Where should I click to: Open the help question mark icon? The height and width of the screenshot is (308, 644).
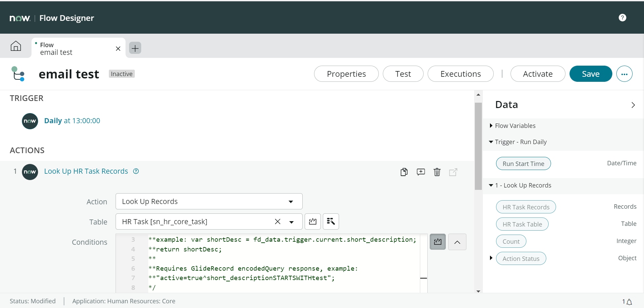click(x=622, y=18)
